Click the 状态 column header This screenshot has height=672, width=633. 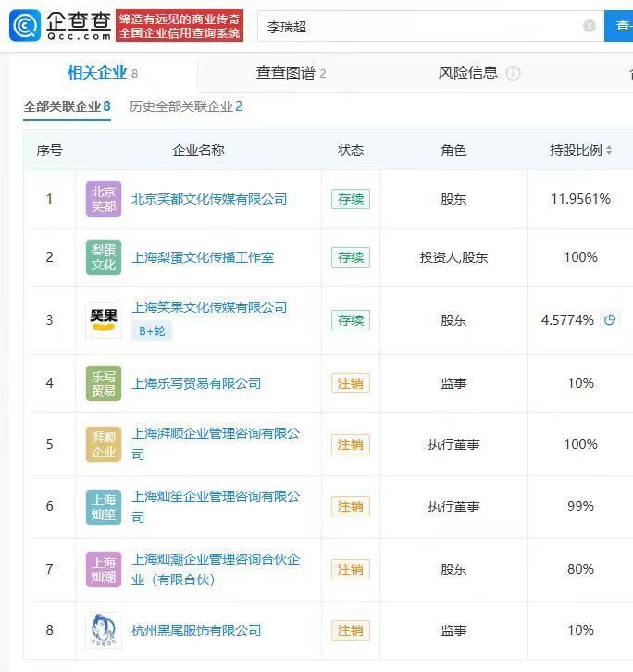(351, 151)
